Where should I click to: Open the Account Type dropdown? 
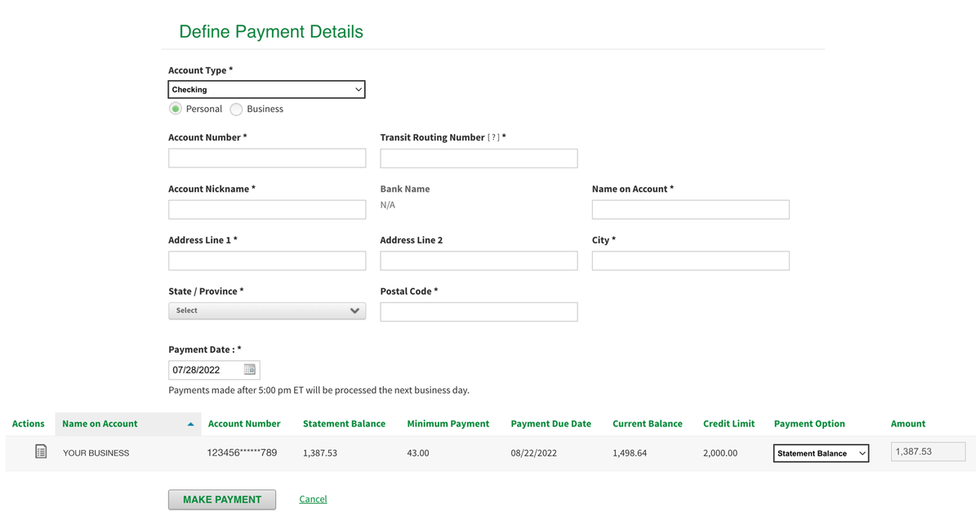pyautogui.click(x=266, y=90)
